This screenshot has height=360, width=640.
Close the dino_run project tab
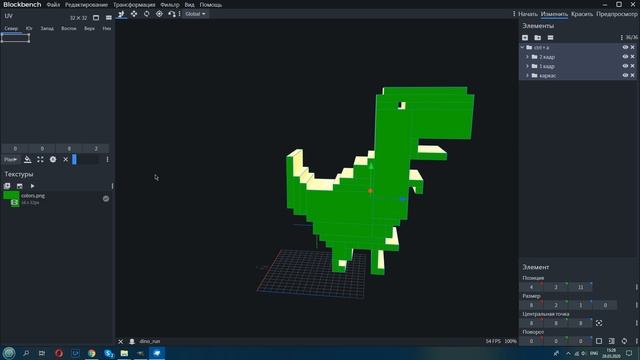[120, 342]
